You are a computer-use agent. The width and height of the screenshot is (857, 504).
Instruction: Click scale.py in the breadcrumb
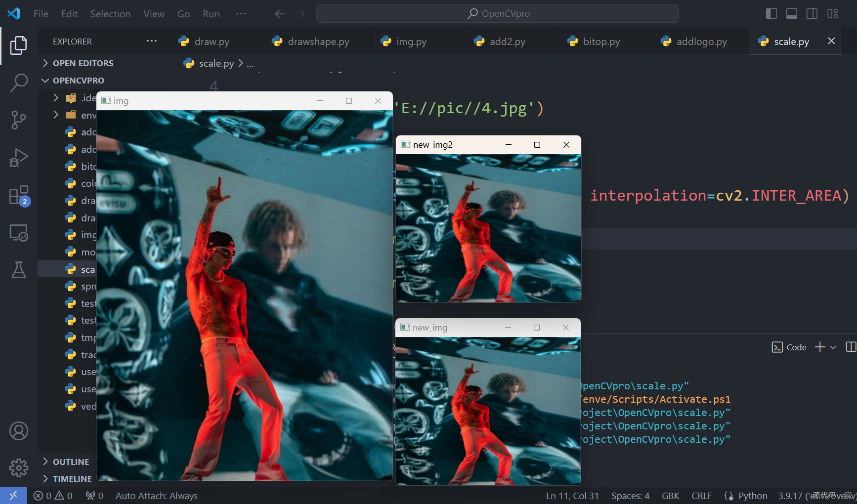pos(216,63)
